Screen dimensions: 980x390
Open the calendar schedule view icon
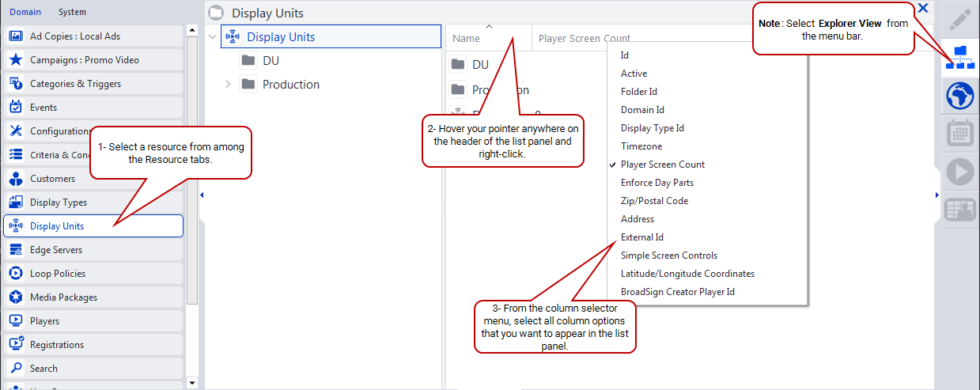959,134
